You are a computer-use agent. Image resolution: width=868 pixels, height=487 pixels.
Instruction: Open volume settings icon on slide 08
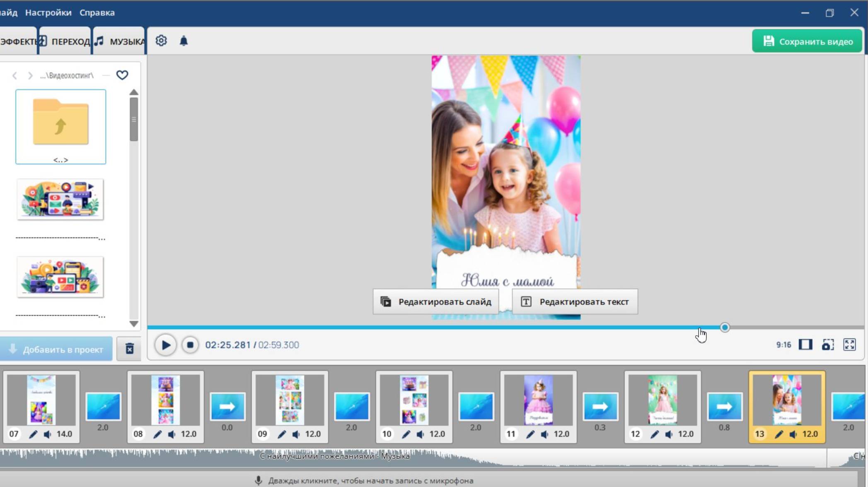172,434
